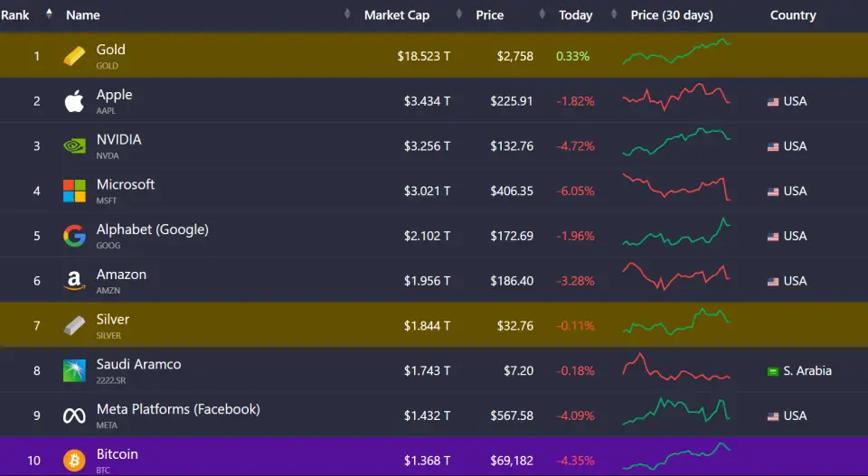
Task: Click the Apple logo icon
Action: (74, 101)
